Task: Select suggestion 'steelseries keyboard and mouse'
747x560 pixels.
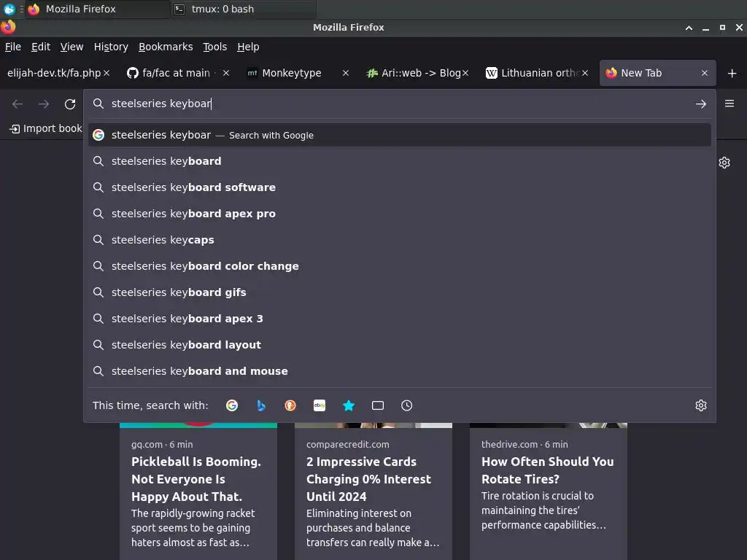Action: (x=400, y=370)
